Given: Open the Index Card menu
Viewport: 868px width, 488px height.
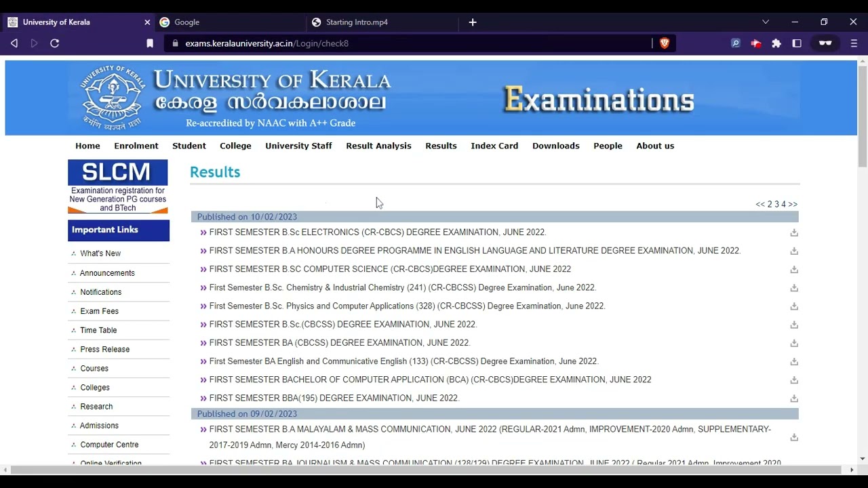Looking at the screenshot, I should tap(494, 146).
